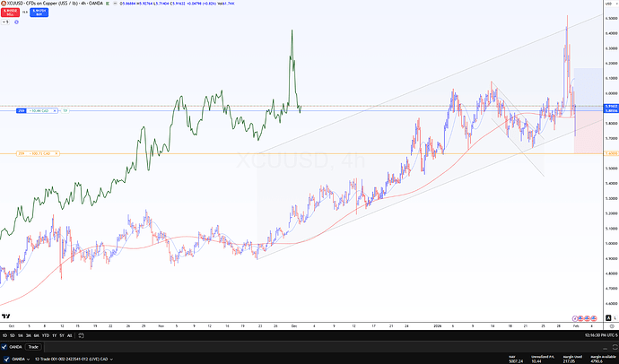Image resolution: width=619 pixels, height=364 pixels.
Task: Select the 6M time range
Action: tap(36, 335)
